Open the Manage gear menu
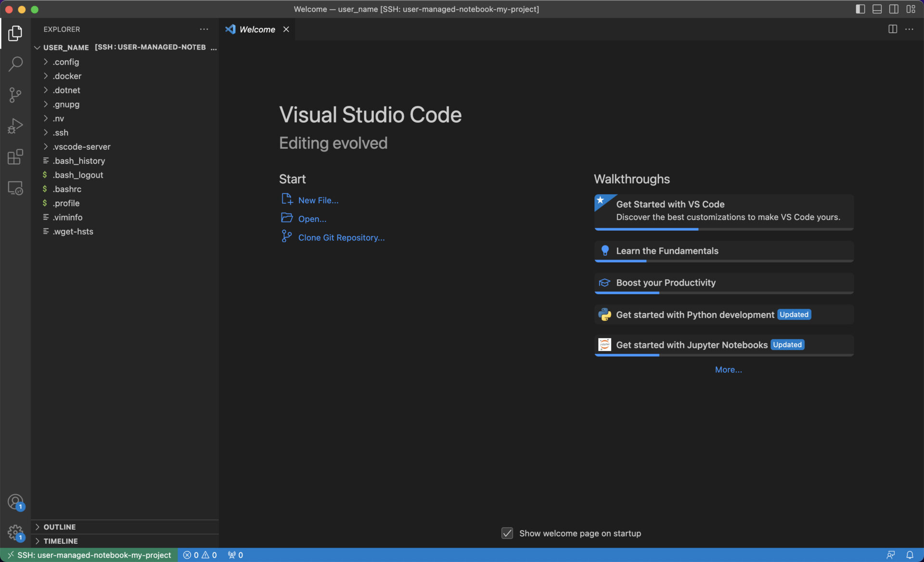 tap(15, 533)
